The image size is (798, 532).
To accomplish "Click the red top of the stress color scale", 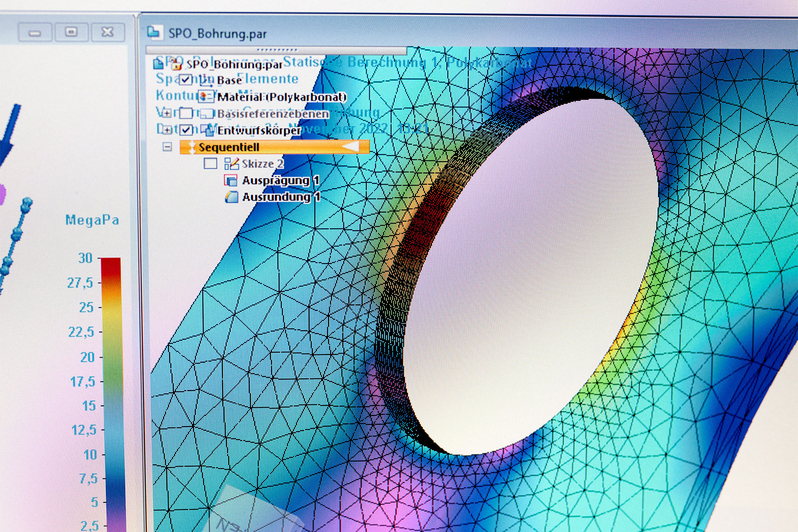I will [110, 265].
